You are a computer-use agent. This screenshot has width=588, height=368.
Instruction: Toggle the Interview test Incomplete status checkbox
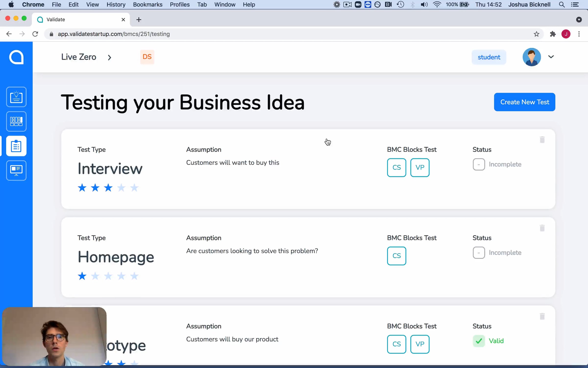(x=479, y=164)
